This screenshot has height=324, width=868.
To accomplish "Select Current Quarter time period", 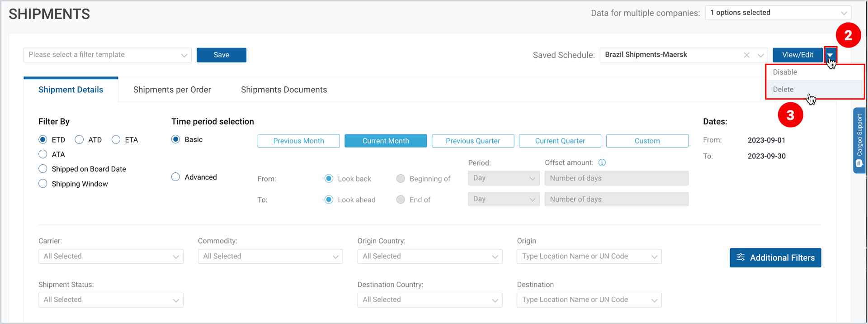I will (560, 141).
